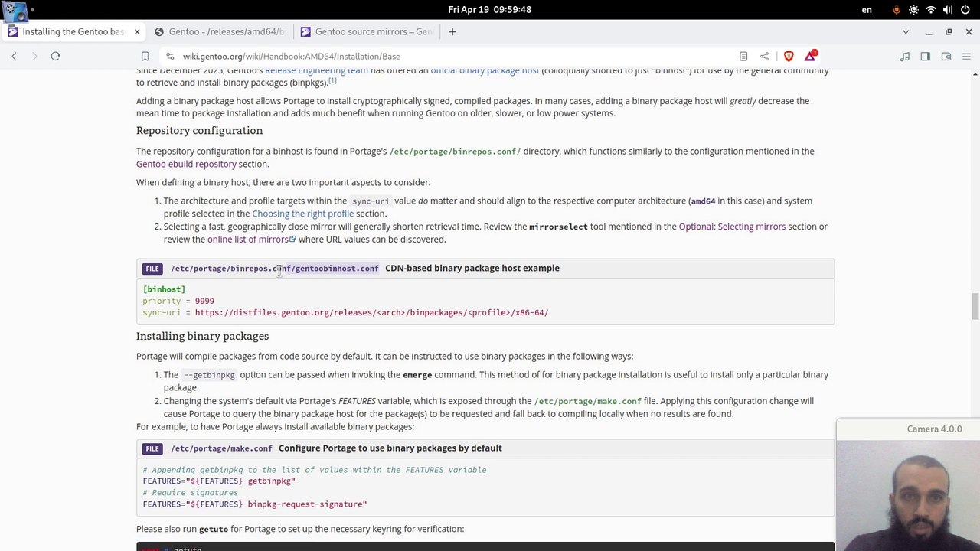The height and width of the screenshot is (551, 980).
Task: Click the FILE badge for make.conf
Action: pyautogui.click(x=152, y=448)
